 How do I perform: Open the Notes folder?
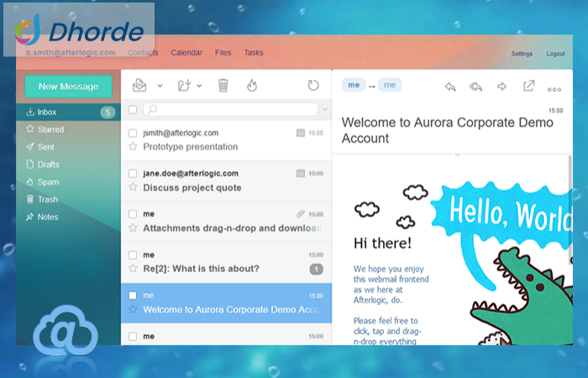(68, 217)
